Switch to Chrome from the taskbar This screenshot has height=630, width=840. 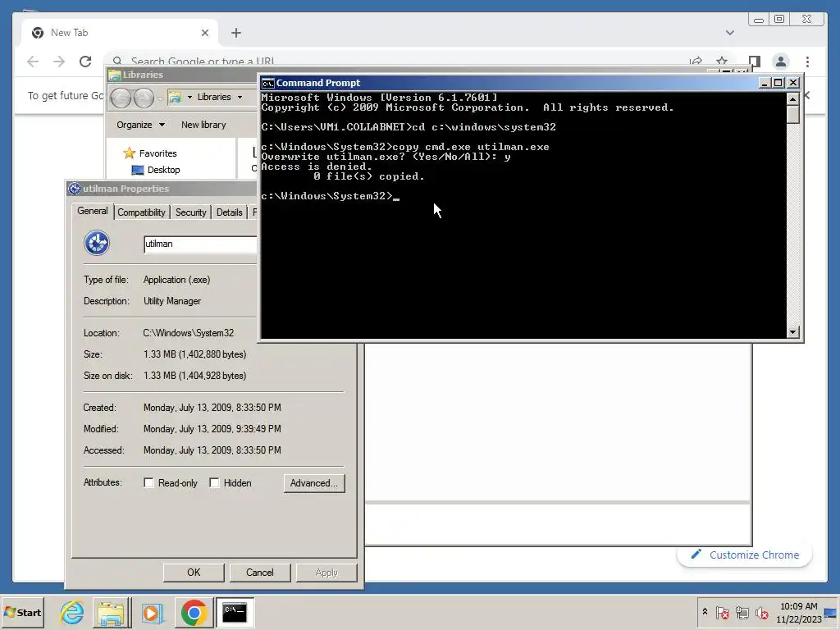194,612
